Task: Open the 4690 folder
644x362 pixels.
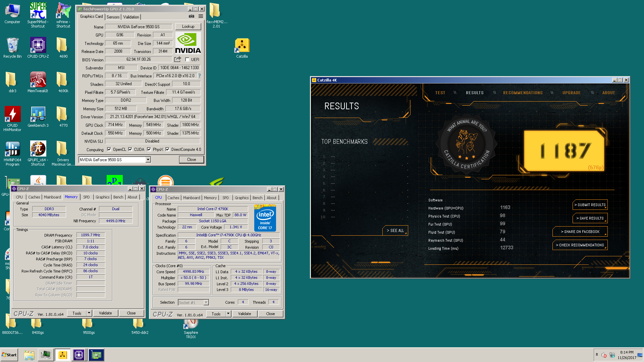Action: (x=63, y=48)
